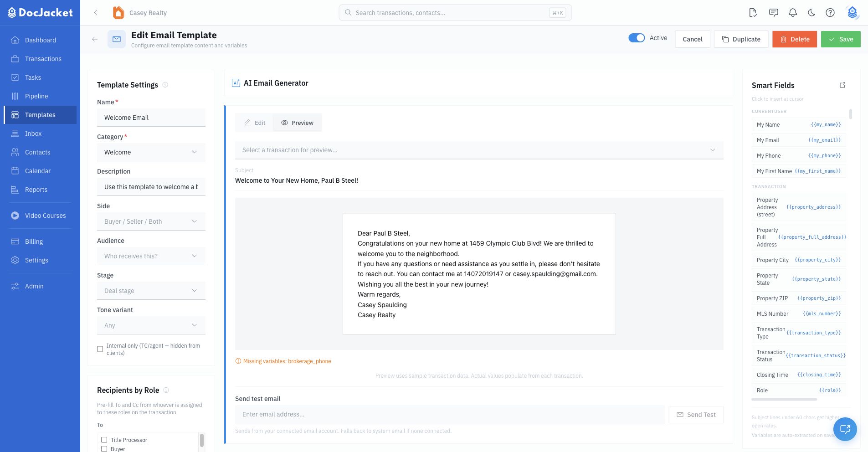868x452 pixels.
Task: Open Dashboard from the sidebar
Action: click(40, 40)
